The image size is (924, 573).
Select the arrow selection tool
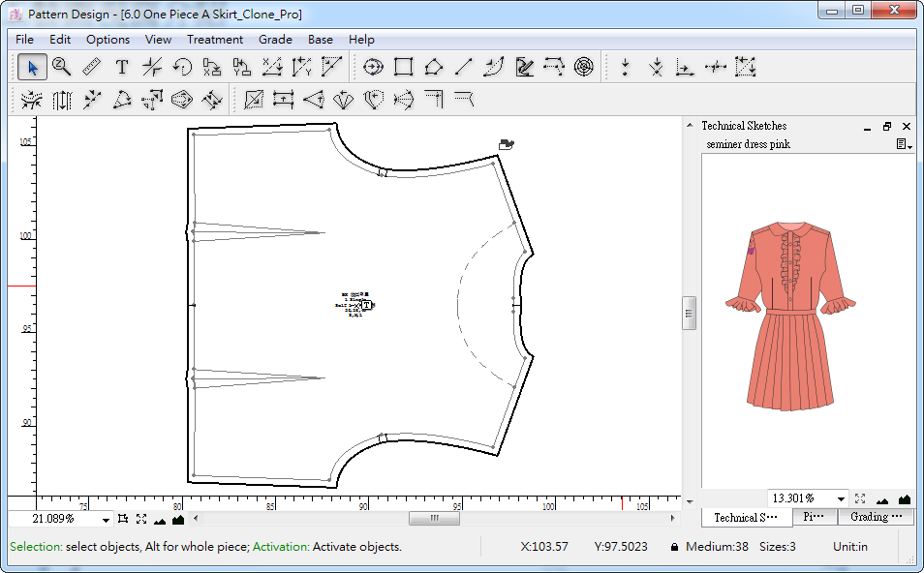coord(32,67)
